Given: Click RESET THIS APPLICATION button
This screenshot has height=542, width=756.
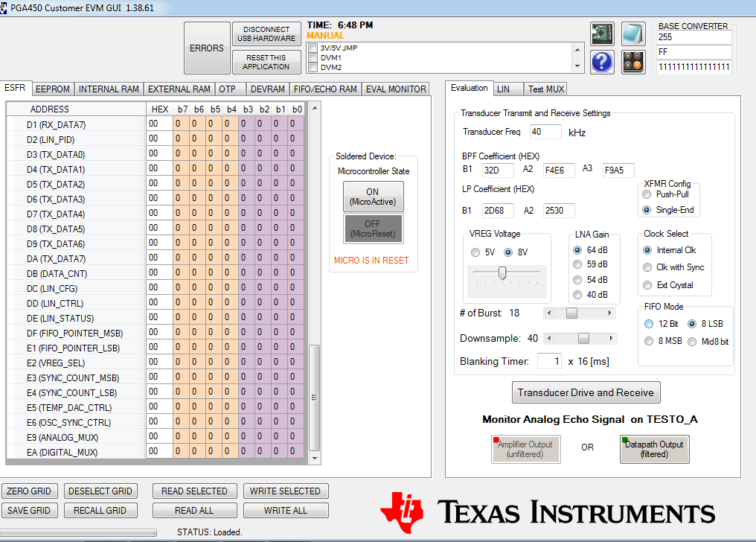Looking at the screenshot, I should (266, 63).
